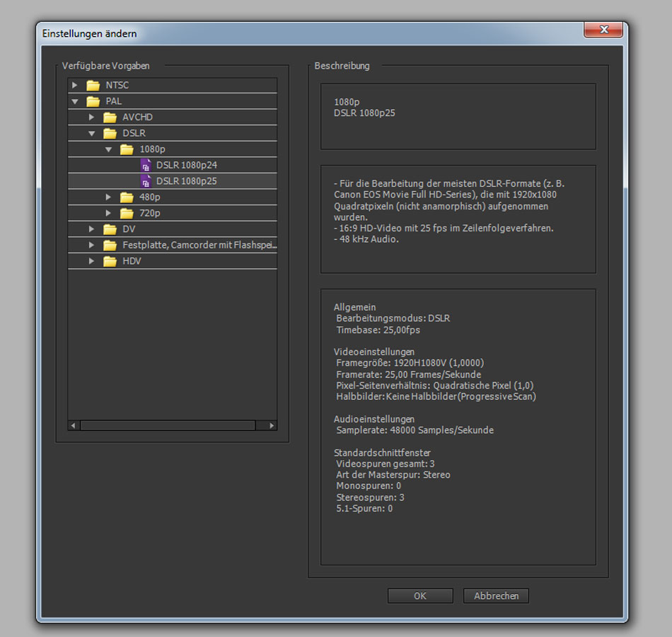
Task: Expand the Festplatte, Camcorder folder
Action: pos(91,245)
